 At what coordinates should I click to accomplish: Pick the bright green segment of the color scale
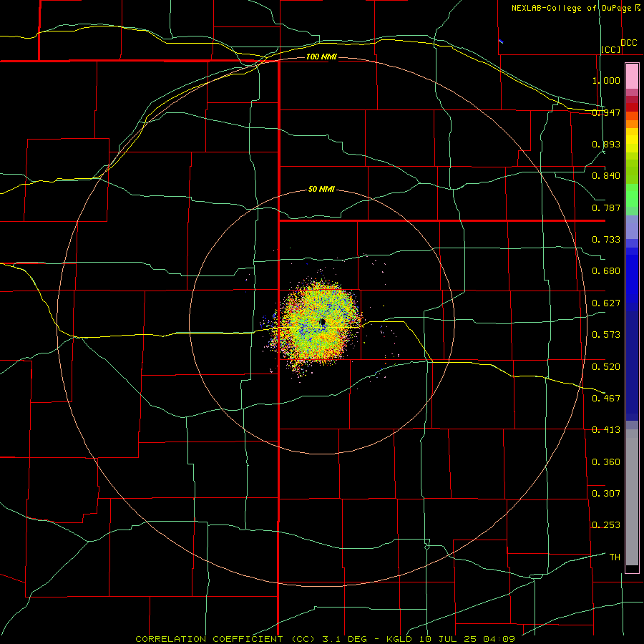[x=632, y=195]
